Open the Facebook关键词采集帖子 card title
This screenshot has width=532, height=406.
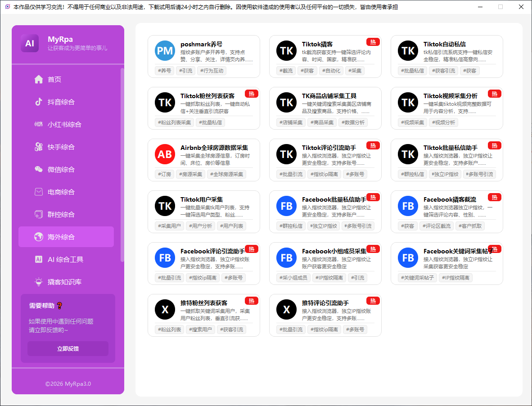458,251
